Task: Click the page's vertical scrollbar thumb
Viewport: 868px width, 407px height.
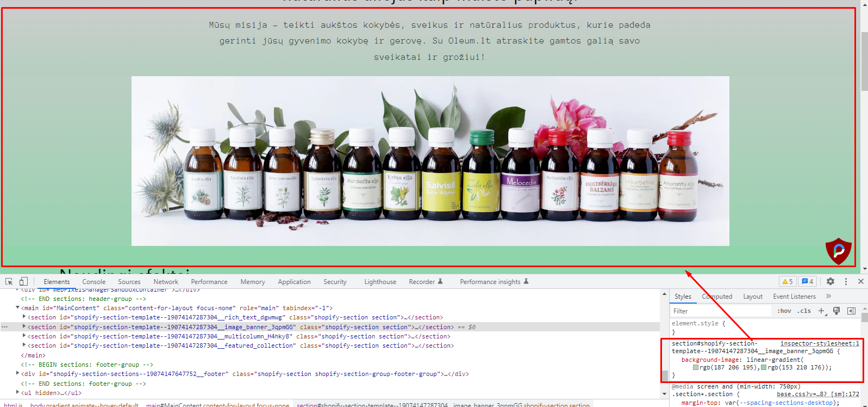Action: 864,61
